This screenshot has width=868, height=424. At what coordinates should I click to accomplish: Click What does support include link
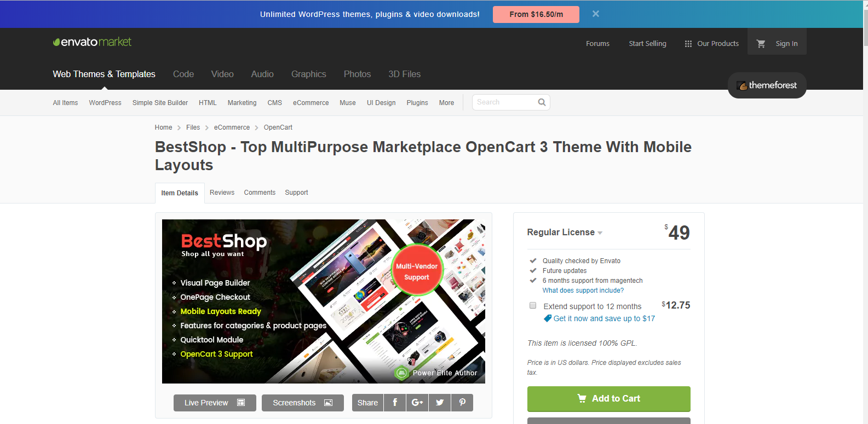coord(583,291)
